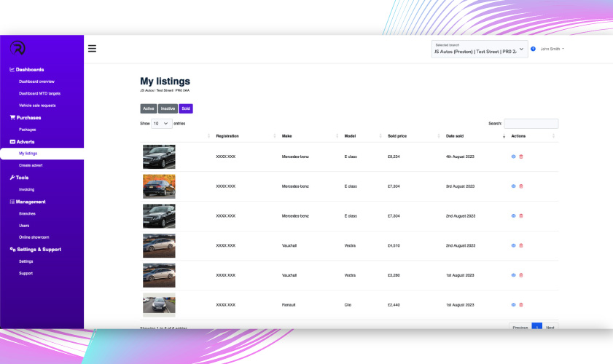Click the trash icon for the Renault Clio
Image resolution: width=613 pixels, height=364 pixels.
(x=521, y=304)
